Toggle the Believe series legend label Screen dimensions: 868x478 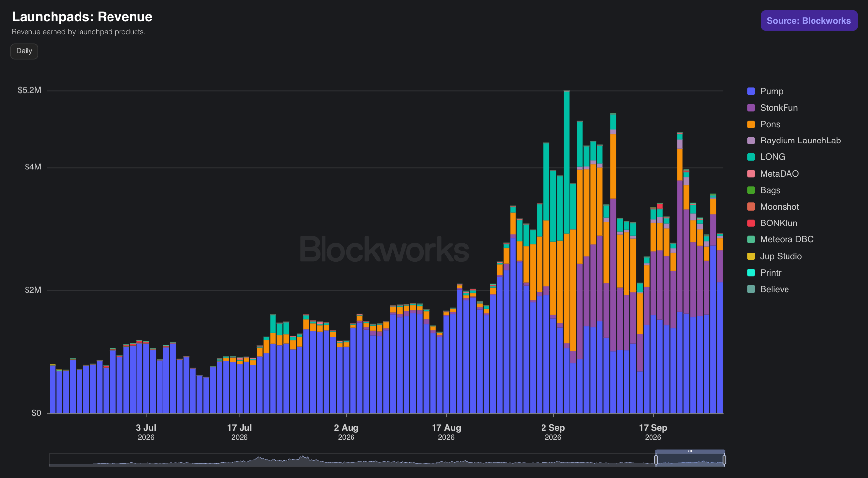[x=775, y=289]
